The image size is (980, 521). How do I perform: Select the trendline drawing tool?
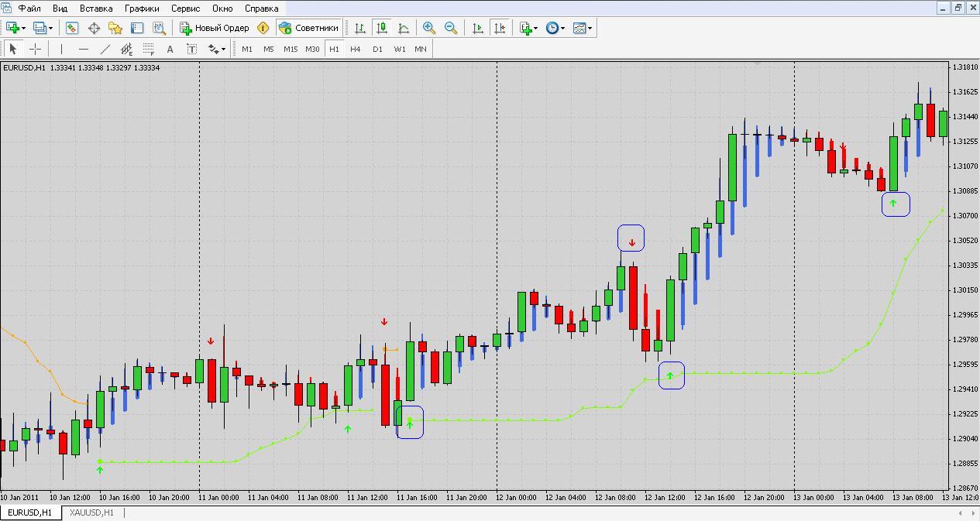tap(105, 49)
